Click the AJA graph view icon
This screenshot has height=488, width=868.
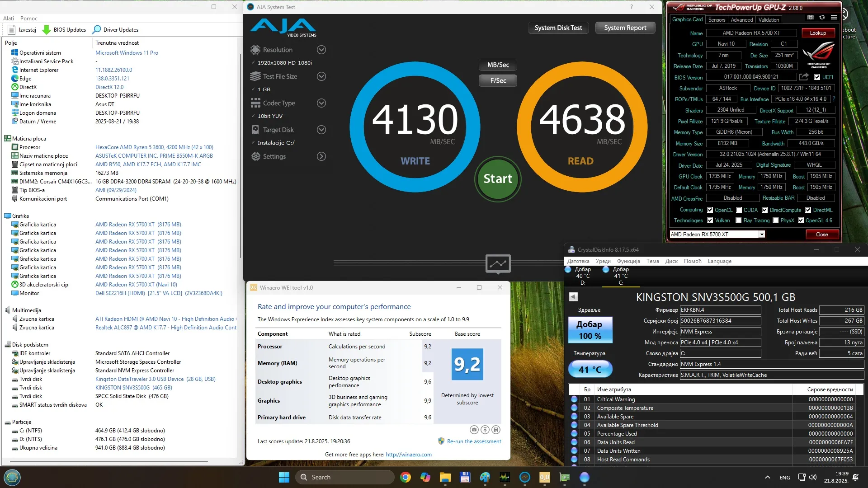[x=498, y=263]
